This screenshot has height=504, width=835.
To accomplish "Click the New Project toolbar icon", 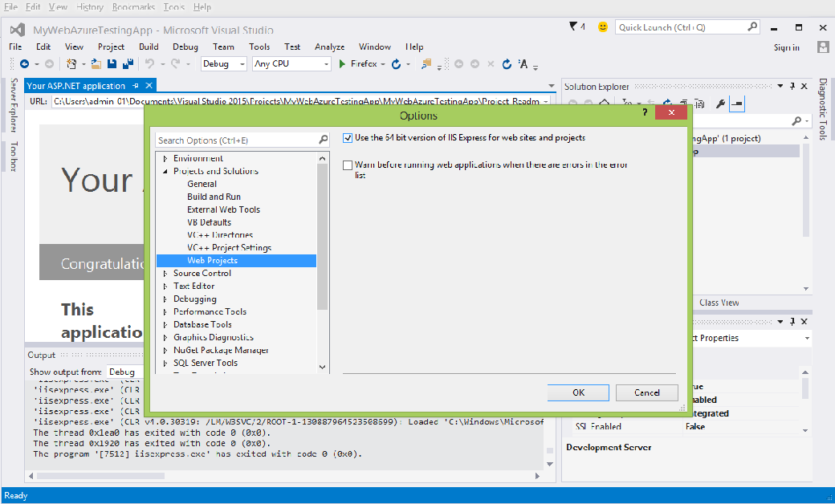I will click(x=71, y=64).
